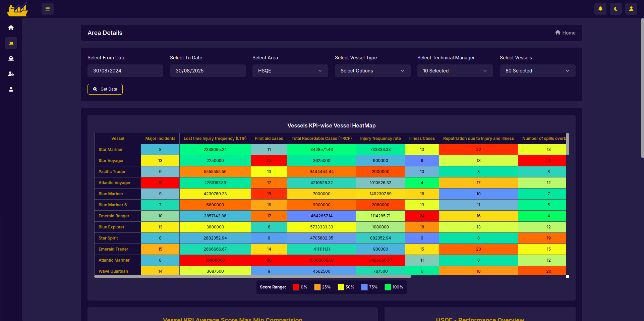Go to home icon in sidebar
The width and height of the screenshot is (644, 321).
(11, 28)
